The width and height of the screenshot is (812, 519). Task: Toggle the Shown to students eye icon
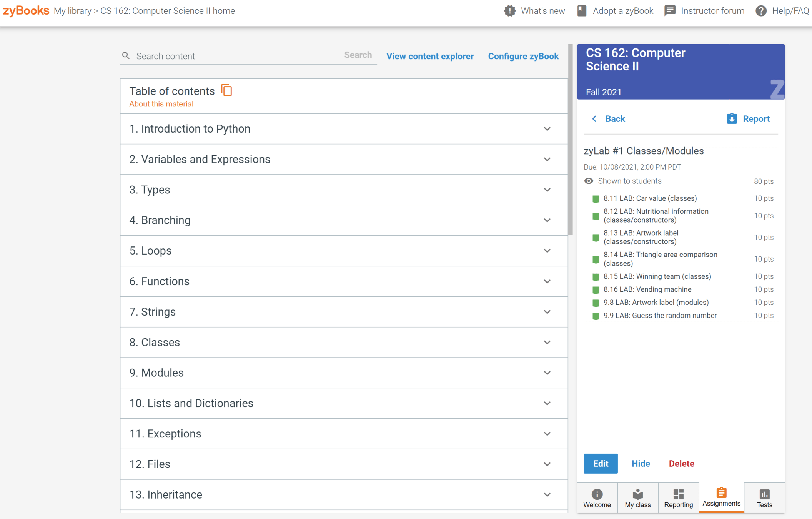589,181
